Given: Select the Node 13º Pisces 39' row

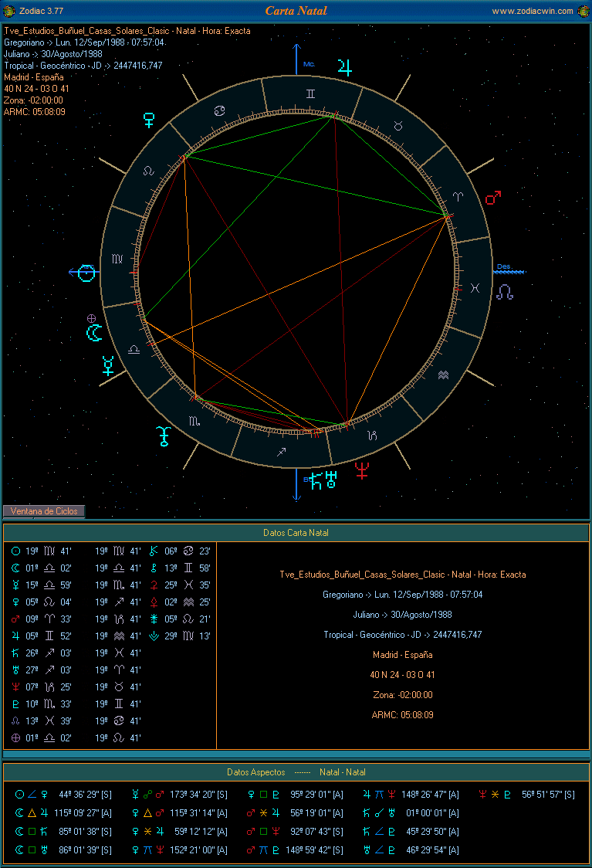Looking at the screenshot, I should (42, 721).
